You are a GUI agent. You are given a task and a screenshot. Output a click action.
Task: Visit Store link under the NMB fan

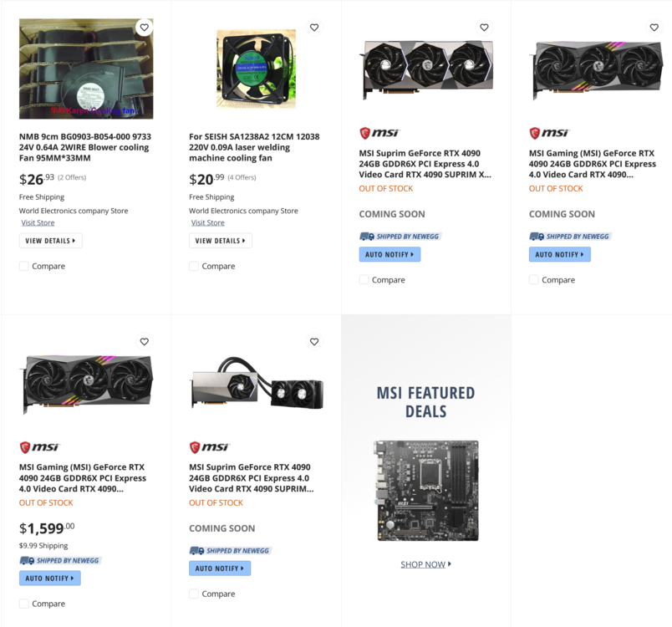(38, 223)
